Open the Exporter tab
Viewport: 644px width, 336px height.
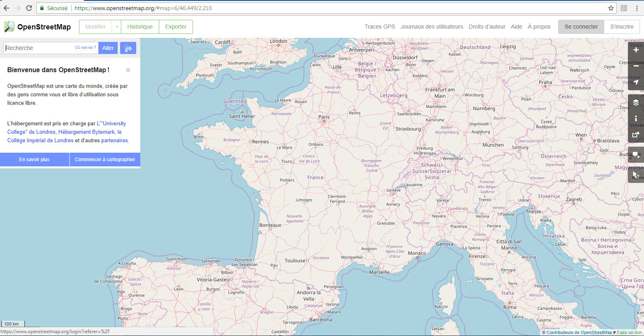[x=176, y=27]
